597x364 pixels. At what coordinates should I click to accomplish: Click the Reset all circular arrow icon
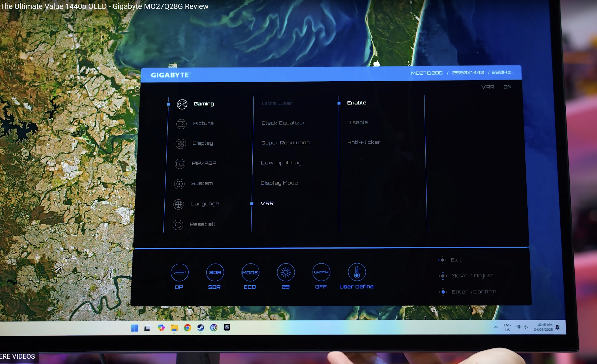pyautogui.click(x=178, y=225)
